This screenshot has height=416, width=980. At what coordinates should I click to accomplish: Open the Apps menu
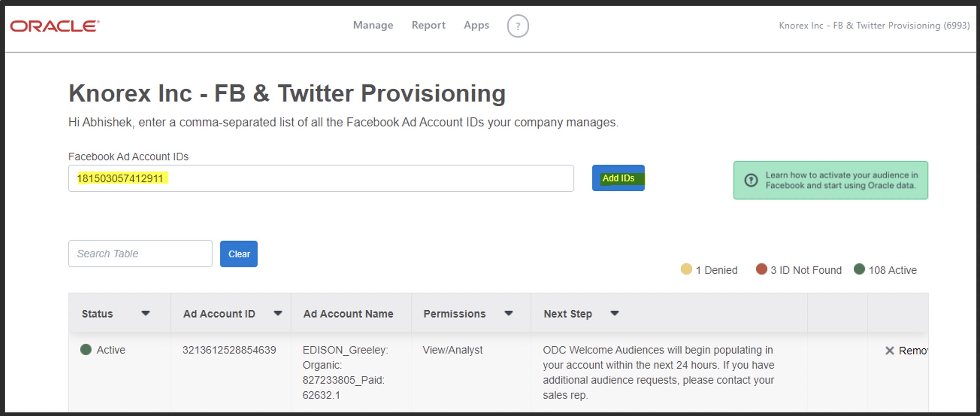(476, 25)
